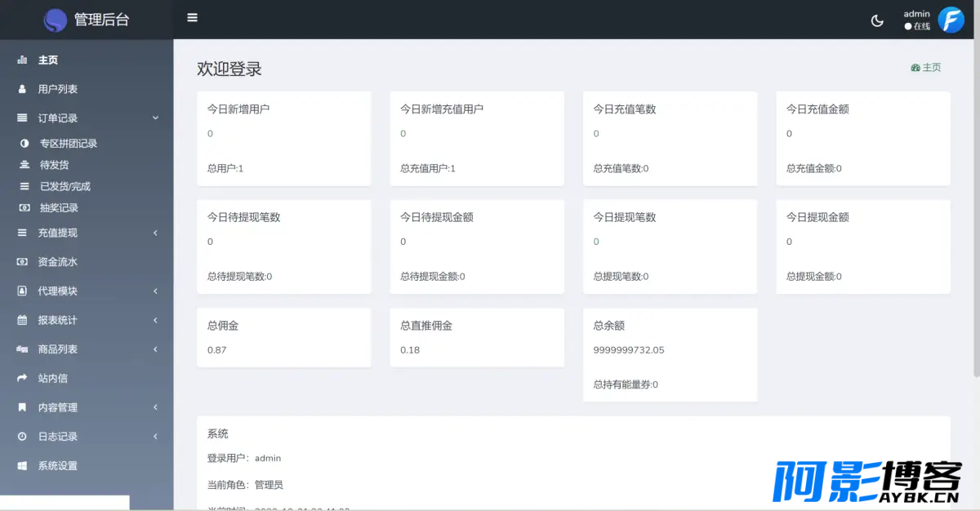Click the 系统设置 windows icon
Image resolution: width=980 pixels, height=511 pixels.
pyautogui.click(x=22, y=465)
